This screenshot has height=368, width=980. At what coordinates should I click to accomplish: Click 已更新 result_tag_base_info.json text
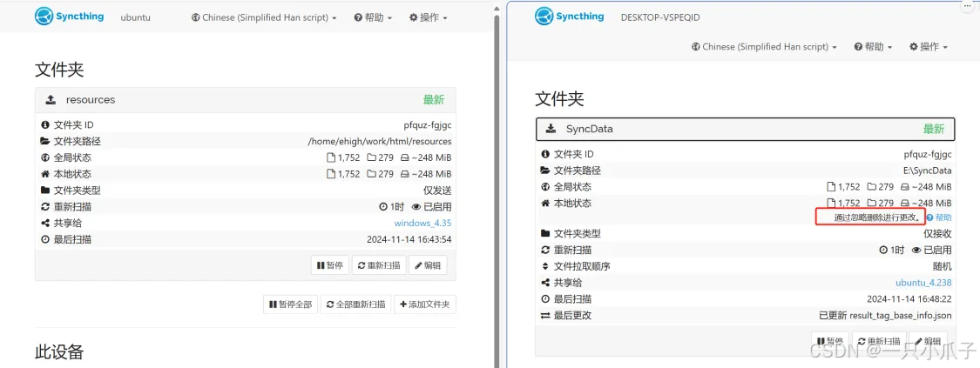[885, 316]
